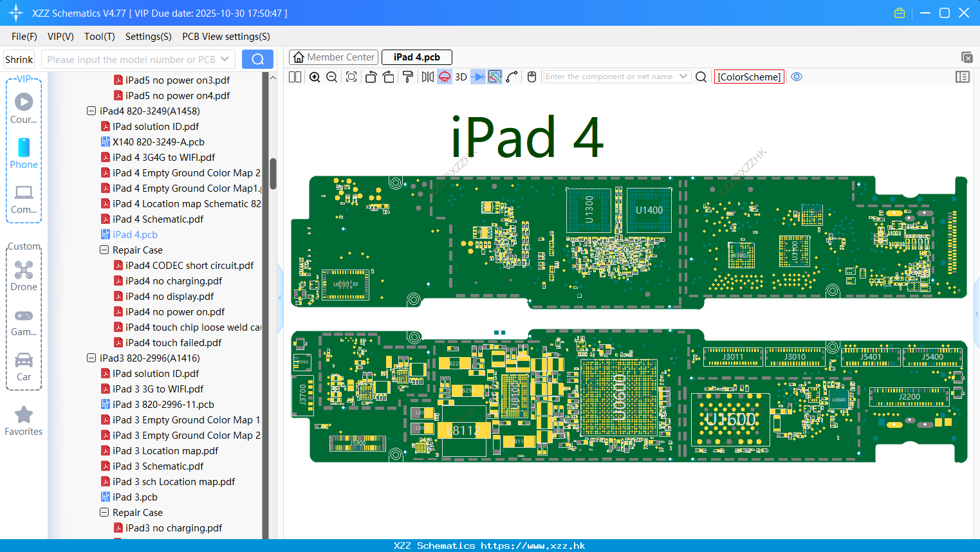Viewport: 980px width, 552px height.
Task: Open the Car category
Action: 24,367
